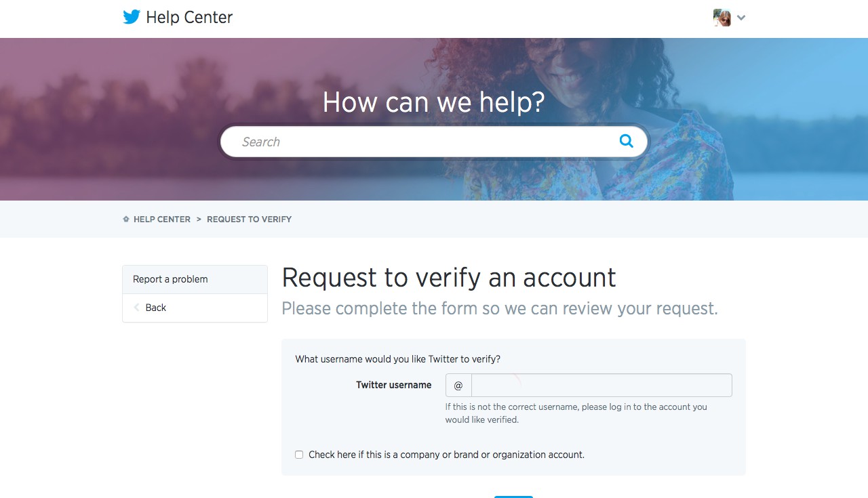Click the Request to verify an account heading
This screenshot has height=498, width=868.
448,278
